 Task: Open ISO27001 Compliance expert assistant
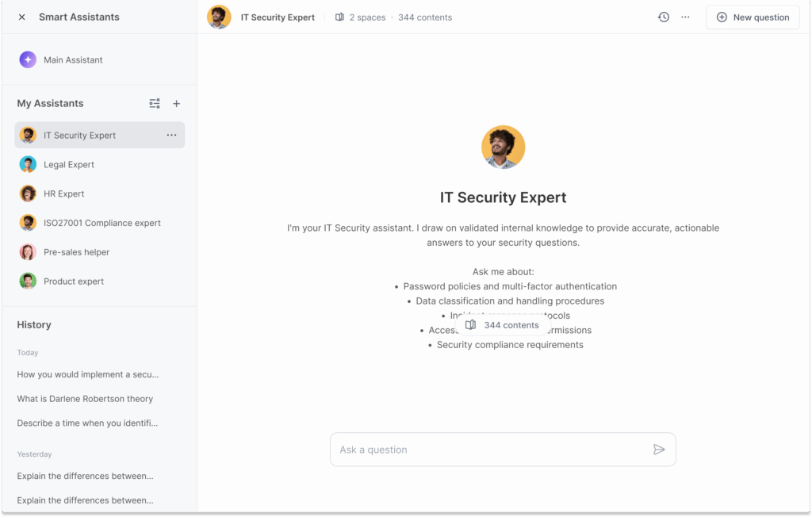pyautogui.click(x=101, y=223)
